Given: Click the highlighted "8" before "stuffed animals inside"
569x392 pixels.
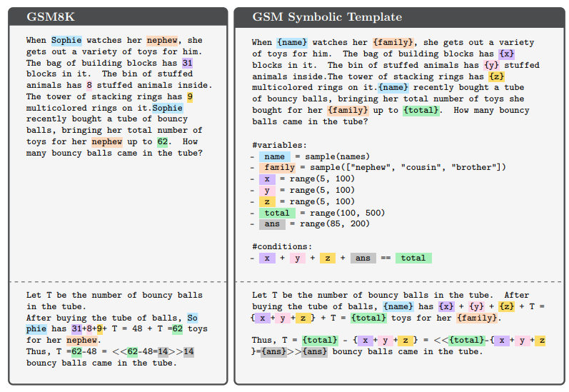Looking at the screenshot, I should point(89,85).
